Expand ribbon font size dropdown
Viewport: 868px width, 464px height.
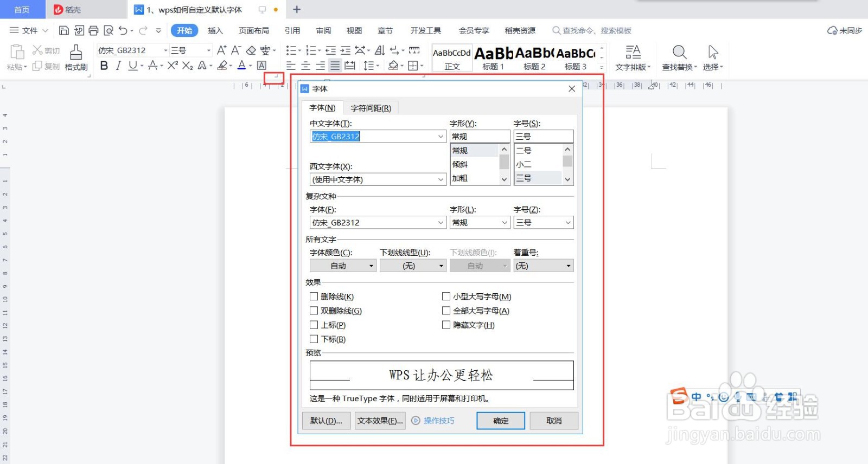coord(208,50)
